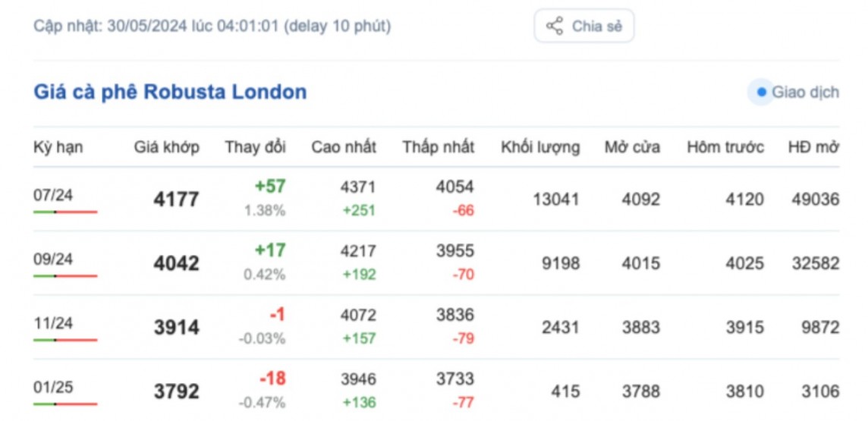Image resolution: width=868 pixels, height=421 pixels.
Task: Select the 09/24 contract term
Action: point(53,259)
